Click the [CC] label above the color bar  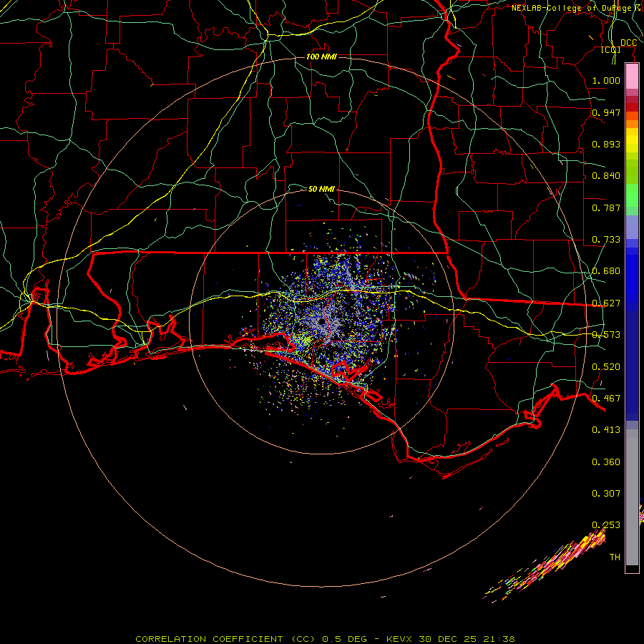click(x=611, y=49)
